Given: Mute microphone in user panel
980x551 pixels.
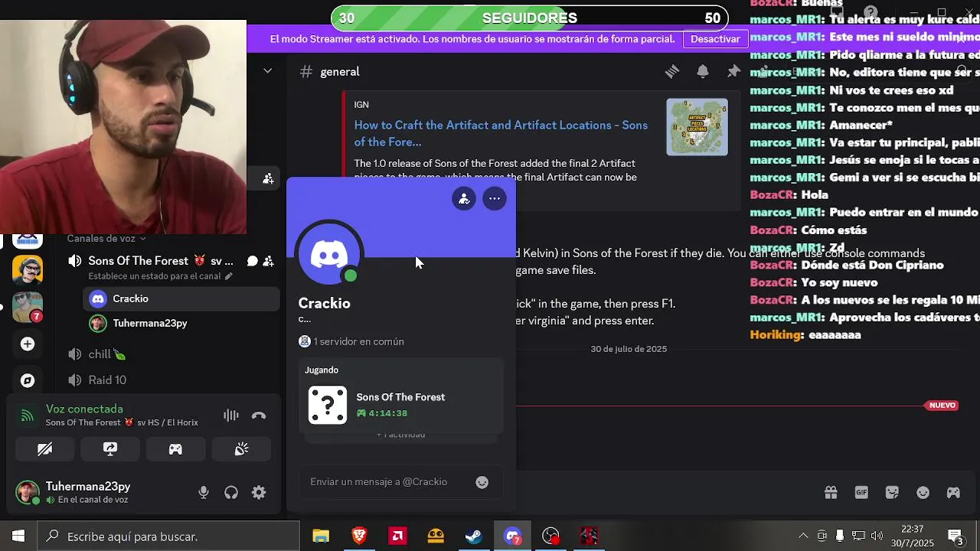Looking at the screenshot, I should 204,493.
